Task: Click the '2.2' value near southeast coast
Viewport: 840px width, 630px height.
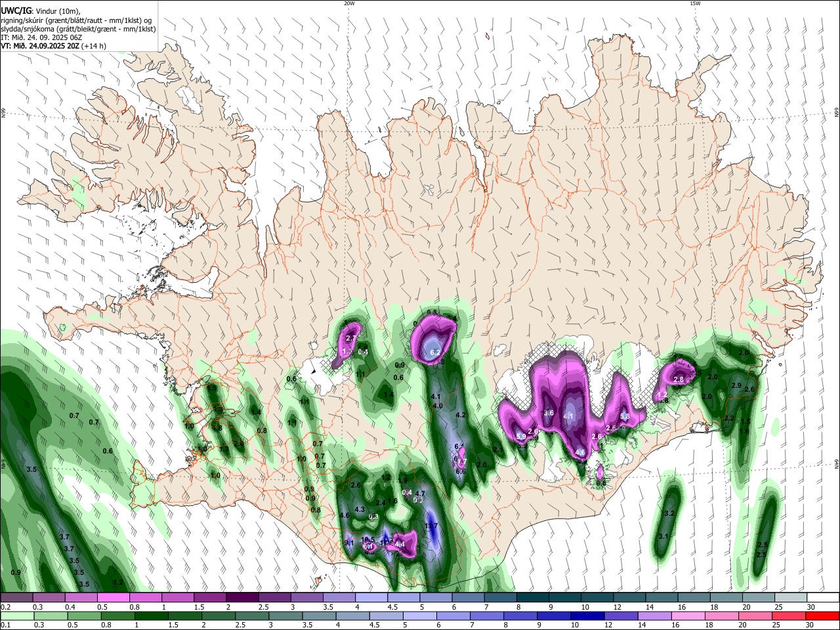Action: (x=728, y=418)
